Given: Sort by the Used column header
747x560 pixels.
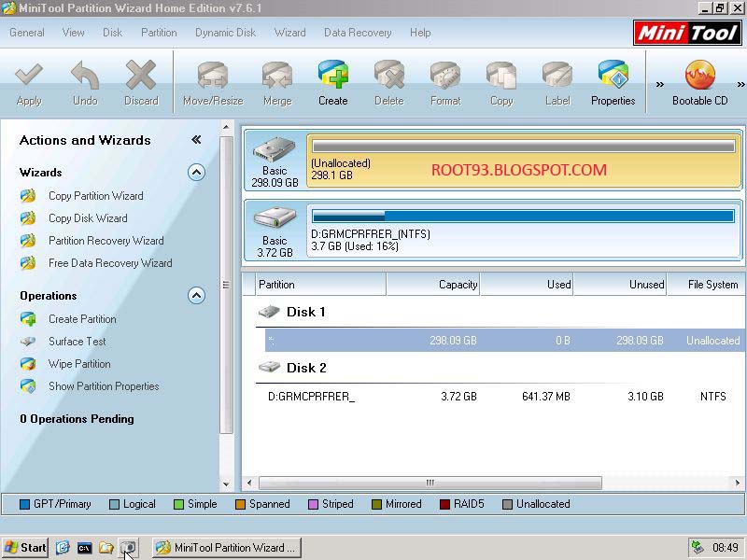Looking at the screenshot, I should [527, 285].
